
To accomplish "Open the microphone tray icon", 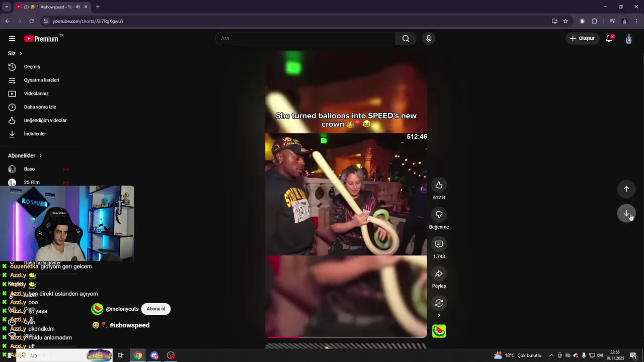I will click(x=584, y=355).
